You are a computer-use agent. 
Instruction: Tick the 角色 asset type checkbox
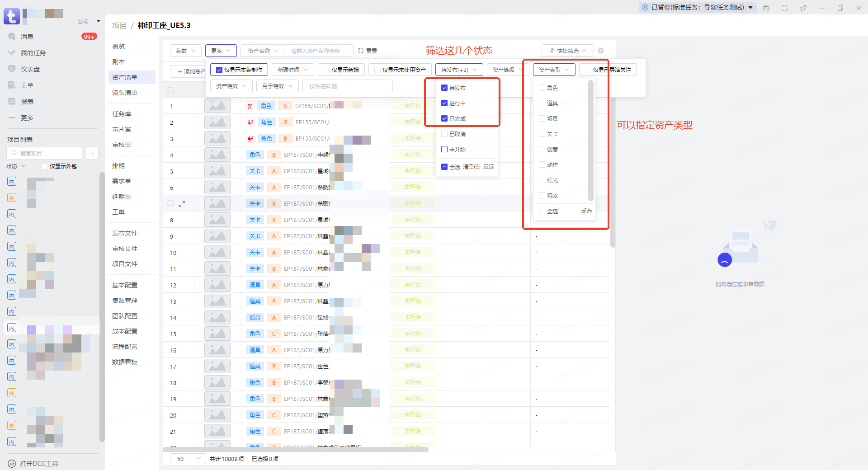(x=542, y=88)
